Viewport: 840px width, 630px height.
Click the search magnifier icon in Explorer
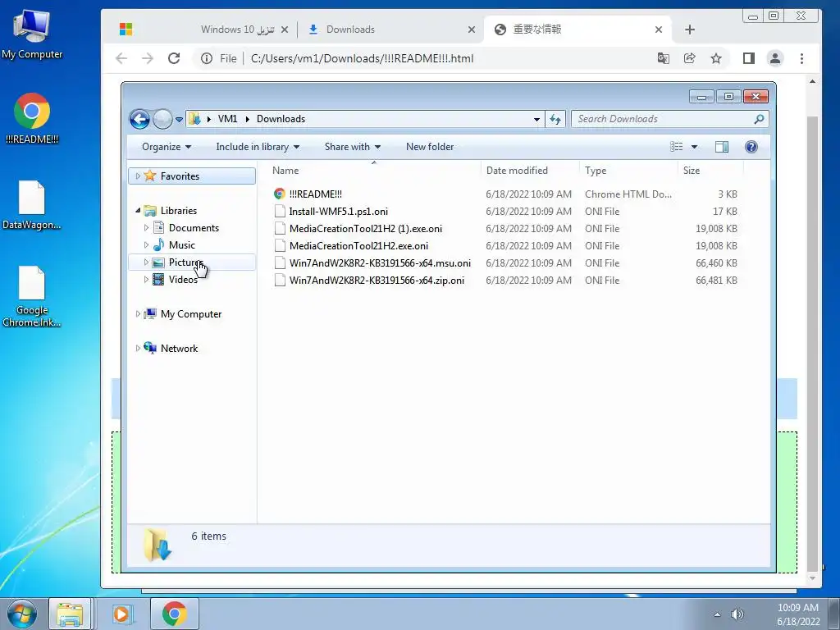(759, 119)
